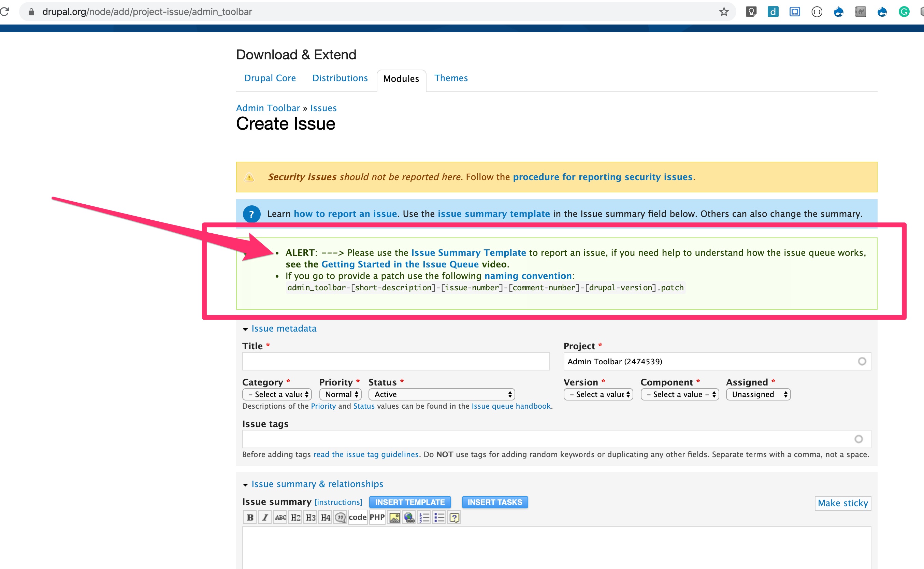This screenshot has height=569, width=924.
Task: Open the editor help question icon
Action: (x=454, y=517)
